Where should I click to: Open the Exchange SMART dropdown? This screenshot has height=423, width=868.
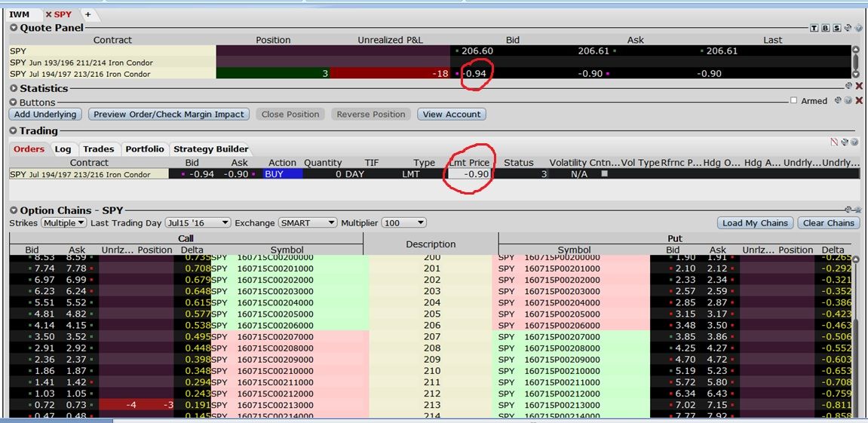pyautogui.click(x=307, y=222)
